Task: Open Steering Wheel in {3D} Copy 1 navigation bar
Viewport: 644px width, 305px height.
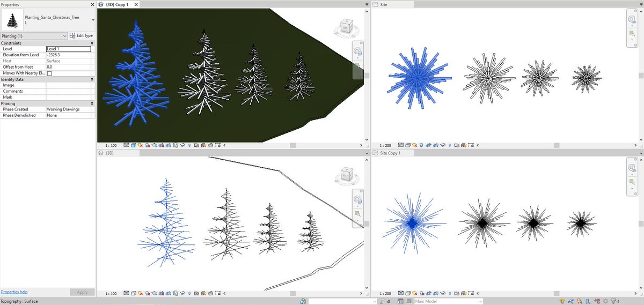Action: pyautogui.click(x=357, y=53)
